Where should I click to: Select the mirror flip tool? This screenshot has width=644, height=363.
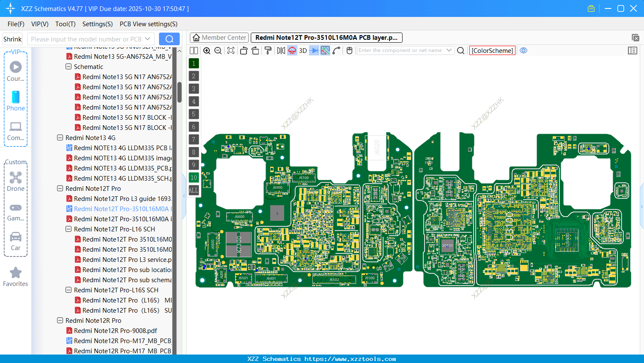tap(280, 50)
